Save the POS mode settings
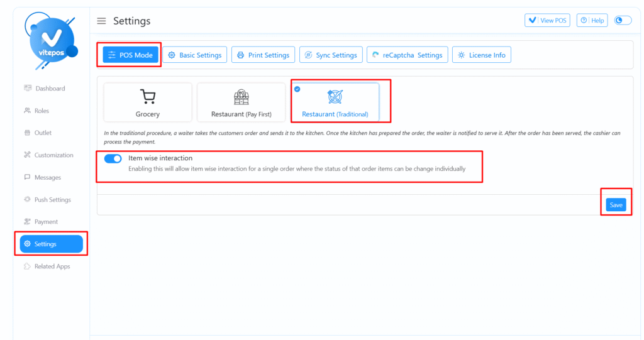 click(616, 205)
